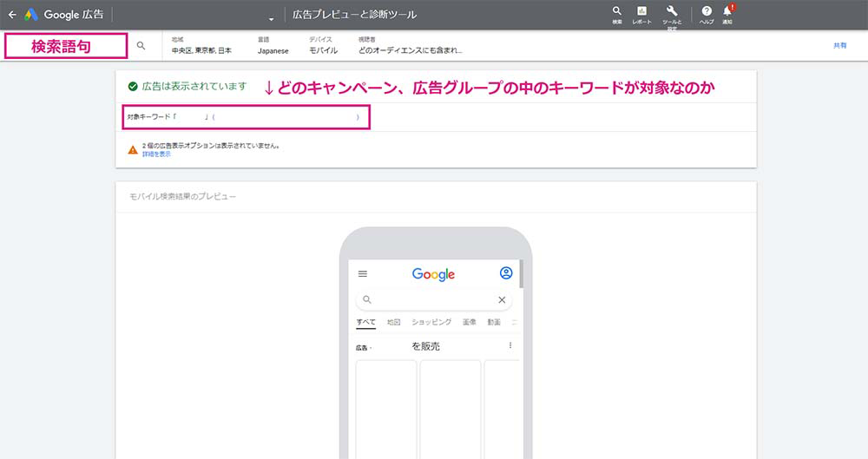Open the three-dot menu beside ad heading
This screenshot has width=868, height=459.
tap(510, 345)
